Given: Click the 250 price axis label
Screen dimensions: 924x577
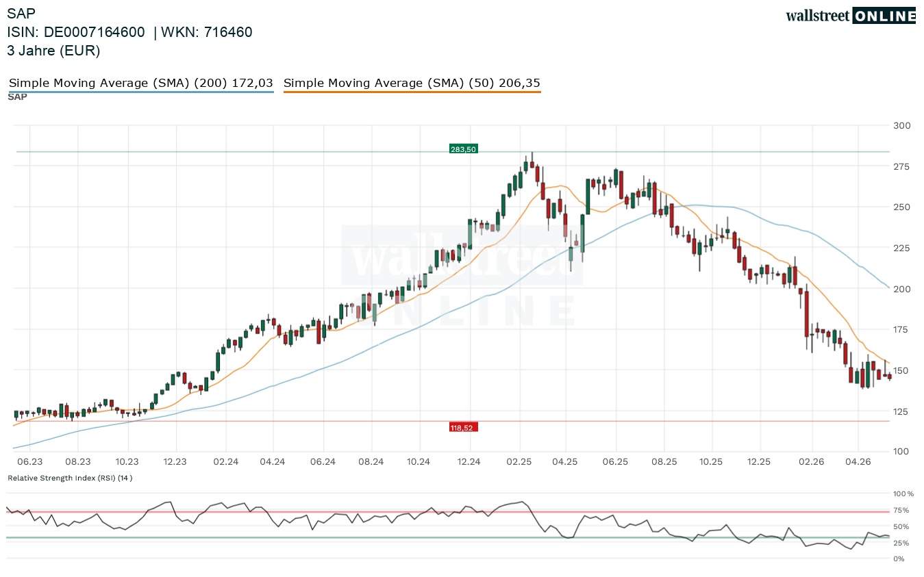Looking at the screenshot, I should point(902,207).
